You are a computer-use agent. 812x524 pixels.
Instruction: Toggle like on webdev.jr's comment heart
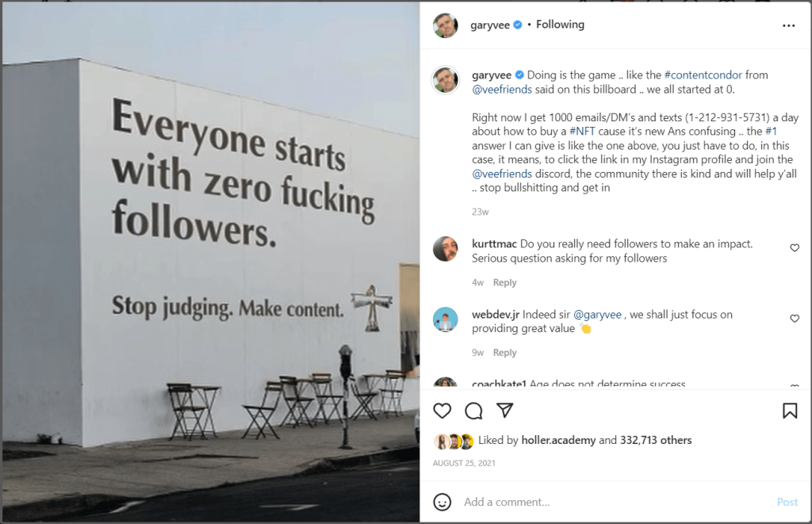(795, 319)
